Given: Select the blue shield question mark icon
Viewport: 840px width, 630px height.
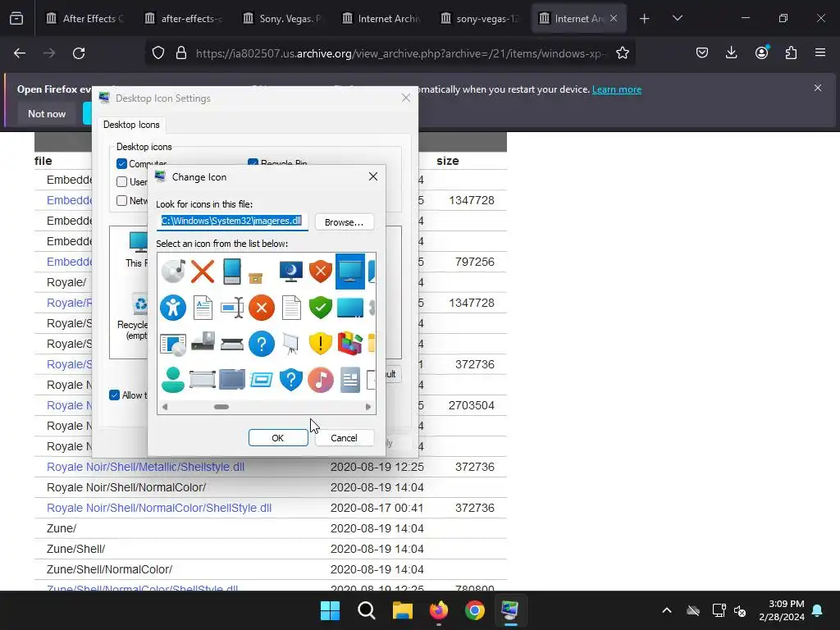Looking at the screenshot, I should 291,380.
